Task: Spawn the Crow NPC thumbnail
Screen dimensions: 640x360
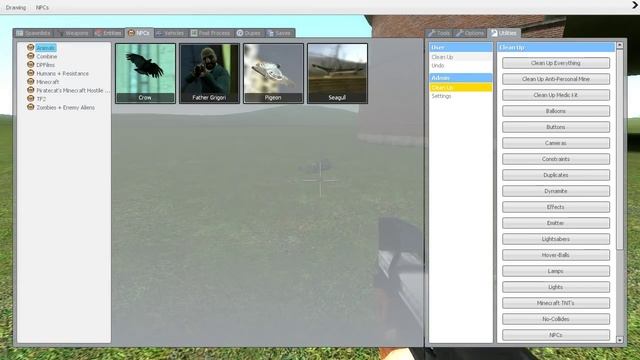Action: (145, 73)
